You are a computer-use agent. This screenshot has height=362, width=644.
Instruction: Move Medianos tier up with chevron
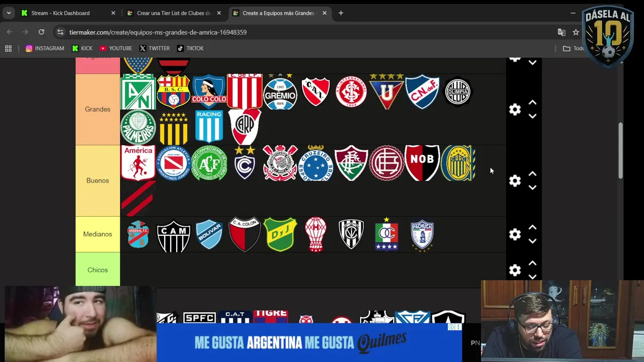point(532,227)
